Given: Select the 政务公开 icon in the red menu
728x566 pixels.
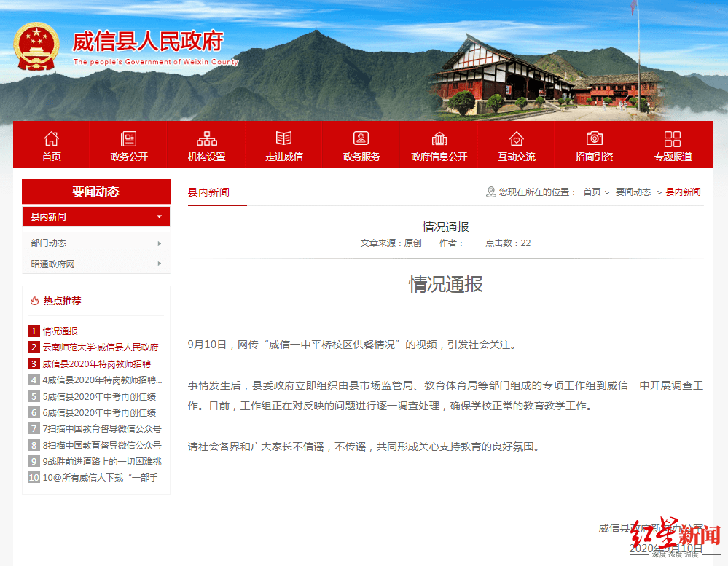Looking at the screenshot, I should (128, 138).
